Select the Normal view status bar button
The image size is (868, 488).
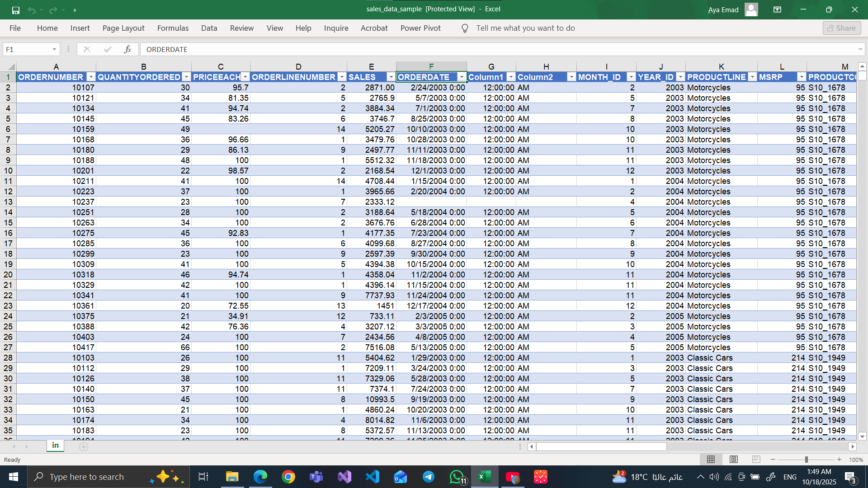pos(711,459)
